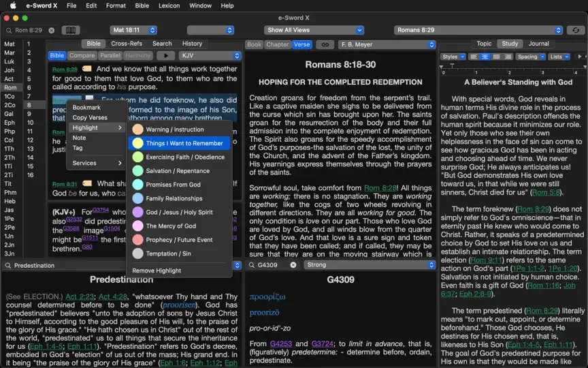Pick Family Relationships highlight color

coord(179,198)
